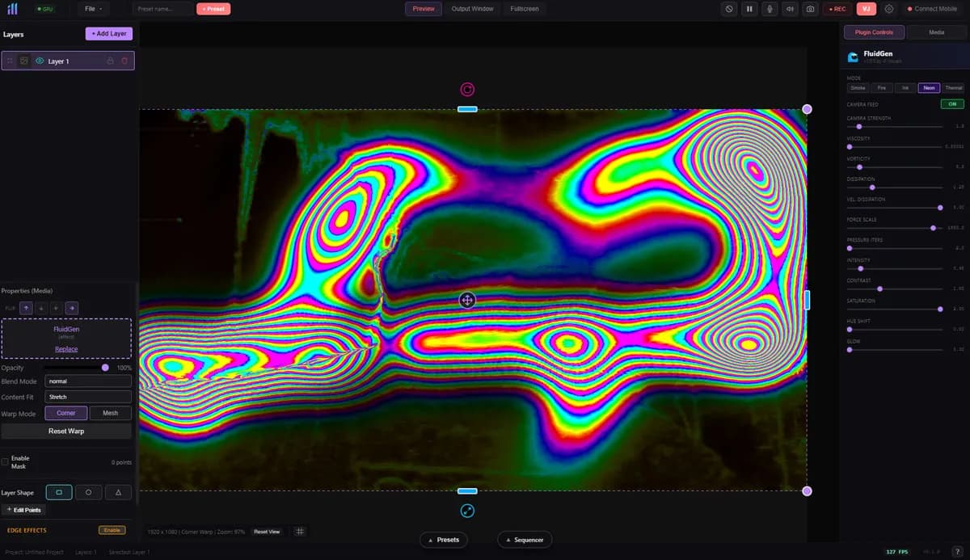This screenshot has height=560, width=970.
Task: Click the lock icon on Layer 1
Action: (x=110, y=61)
